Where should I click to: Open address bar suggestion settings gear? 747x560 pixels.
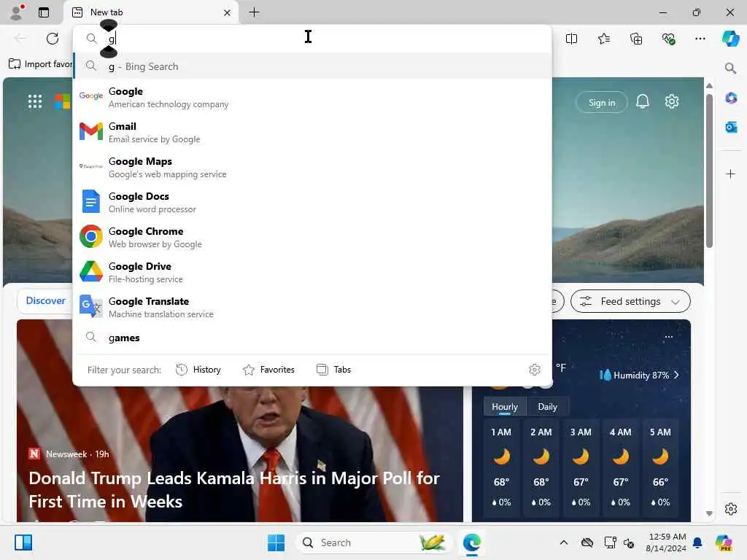535,370
